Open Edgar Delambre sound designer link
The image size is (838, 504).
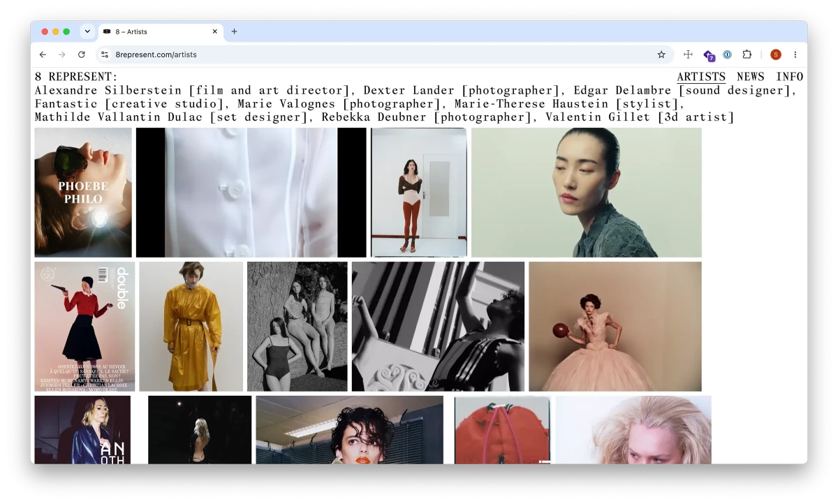[682, 90]
